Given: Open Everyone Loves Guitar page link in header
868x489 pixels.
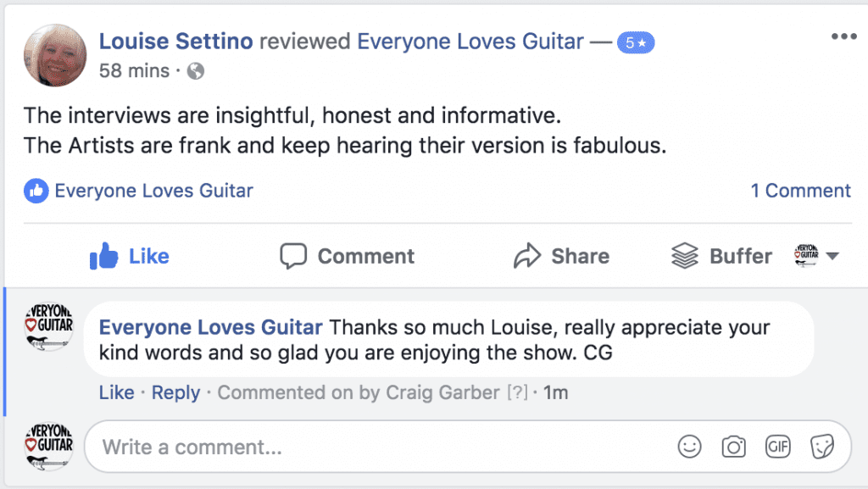Looking at the screenshot, I should (x=472, y=42).
